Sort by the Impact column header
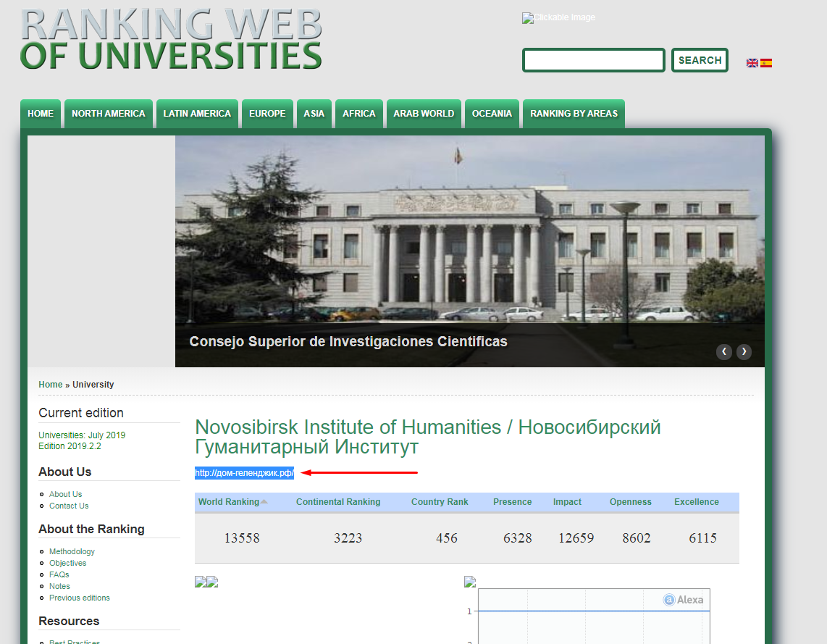827x644 pixels. (567, 501)
